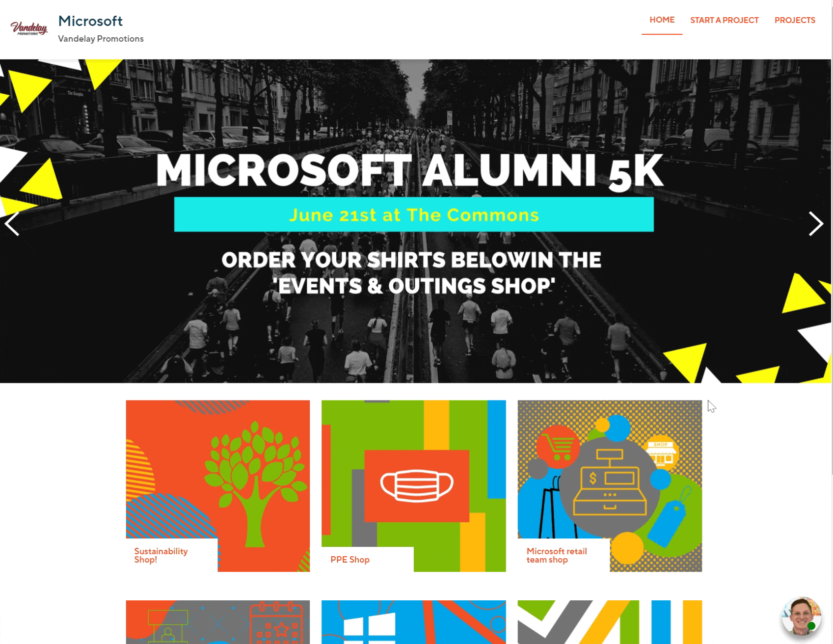The width and height of the screenshot is (833, 644).
Task: Go to the PROJECTS nav item
Action: point(794,20)
